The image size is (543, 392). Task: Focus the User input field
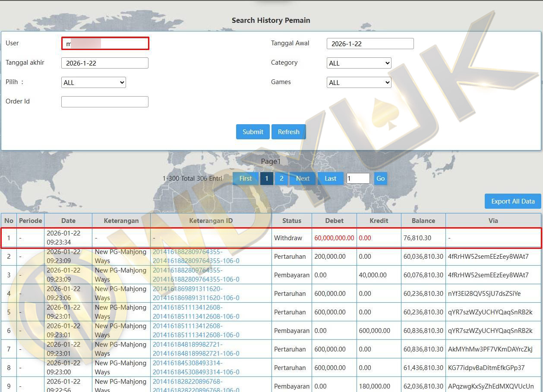click(105, 44)
